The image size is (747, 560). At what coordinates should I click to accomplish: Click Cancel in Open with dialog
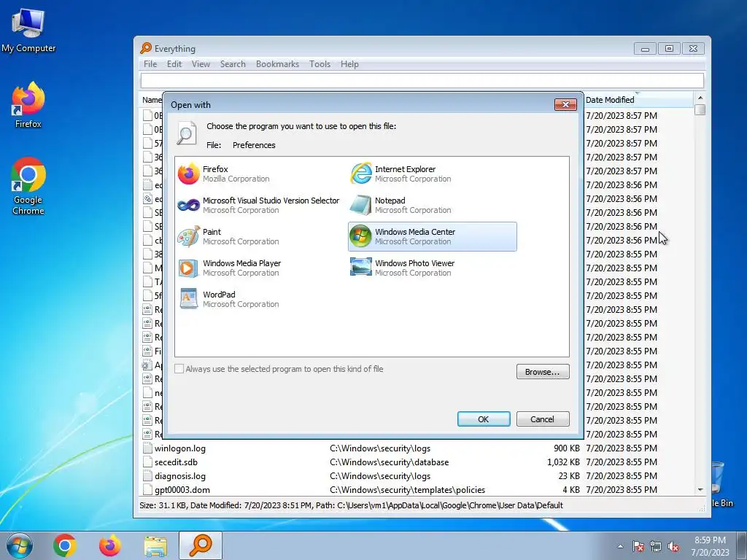click(543, 419)
